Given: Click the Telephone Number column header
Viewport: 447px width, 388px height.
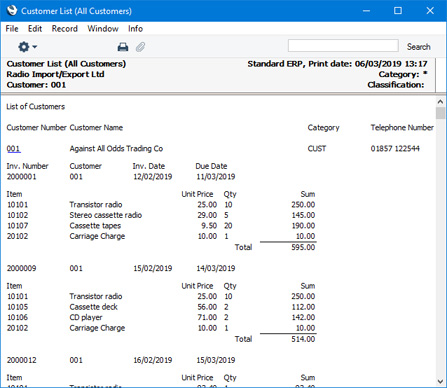Looking at the screenshot, I should click(x=402, y=128).
